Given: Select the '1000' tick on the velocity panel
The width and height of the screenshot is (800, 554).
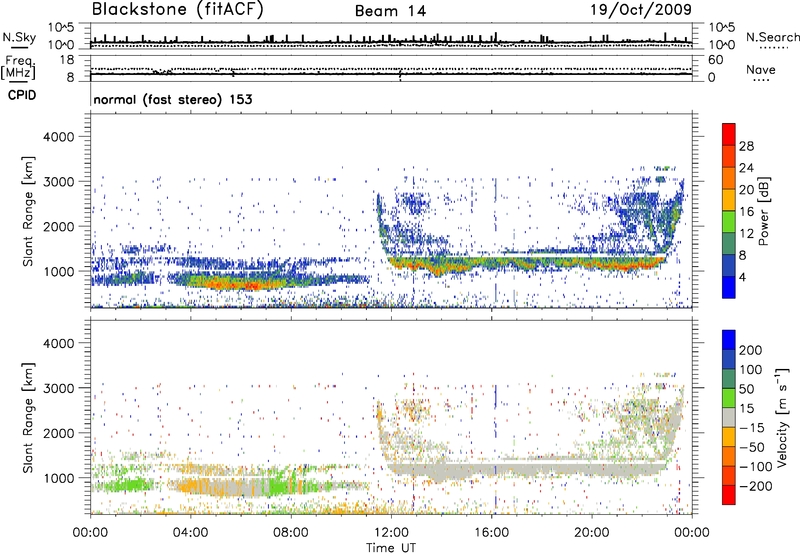Looking at the screenshot, I should pos(58,478).
